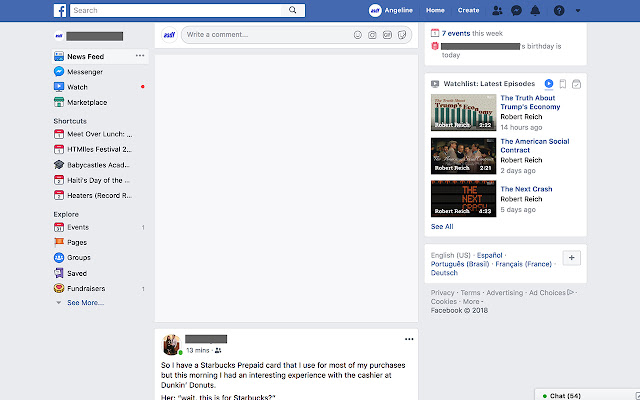Click See All in the Watchlist
Viewport: 640px width, 400px height.
coord(442,227)
